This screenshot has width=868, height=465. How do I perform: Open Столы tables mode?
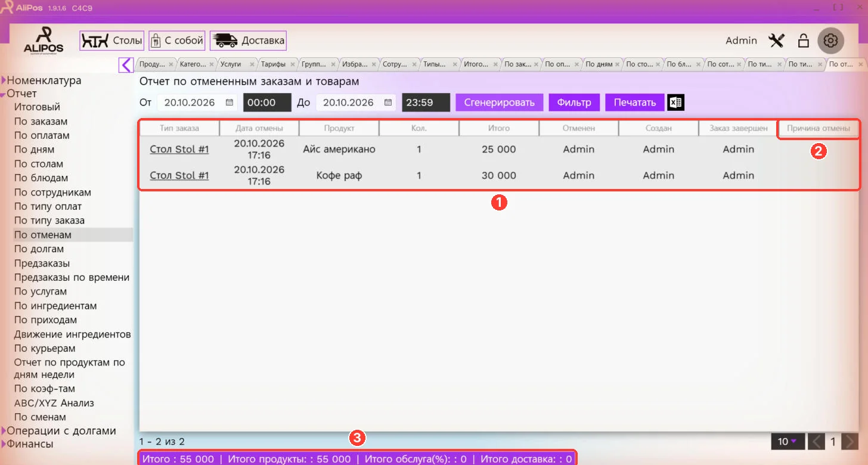[112, 41]
